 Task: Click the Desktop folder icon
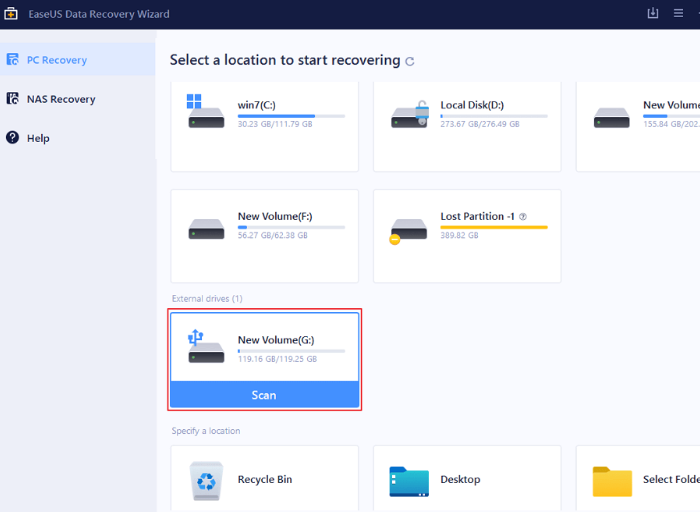(409, 481)
